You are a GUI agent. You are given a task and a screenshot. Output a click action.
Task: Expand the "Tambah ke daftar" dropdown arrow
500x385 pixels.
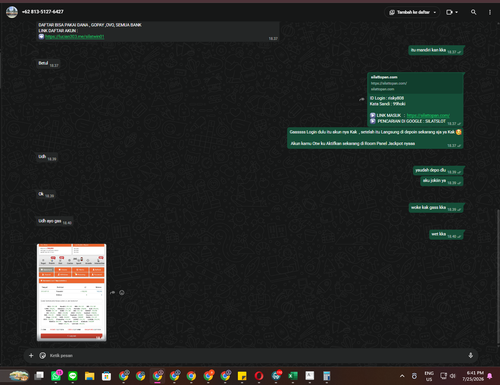click(435, 12)
